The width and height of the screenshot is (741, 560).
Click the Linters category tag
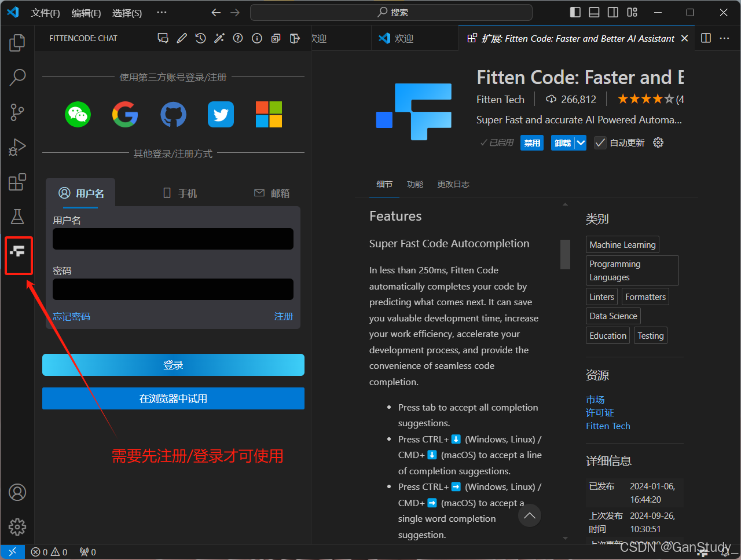(x=601, y=297)
